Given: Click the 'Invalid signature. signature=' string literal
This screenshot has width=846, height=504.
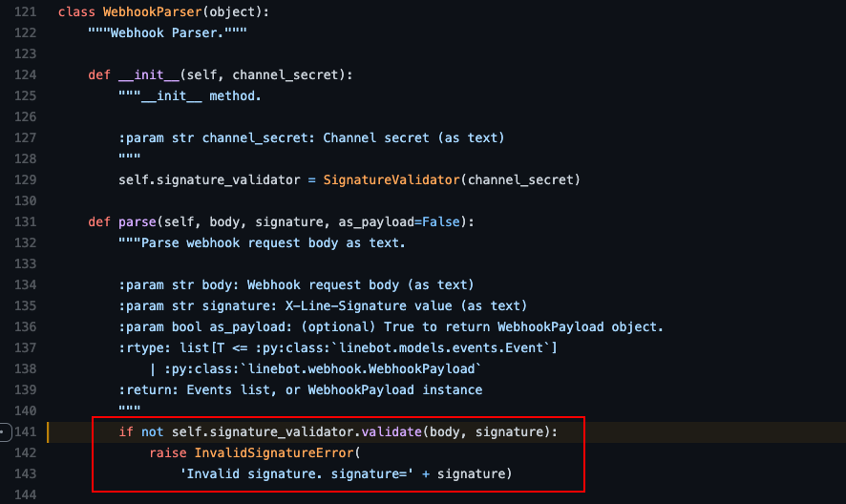Looking at the screenshot, I should [x=297, y=473].
